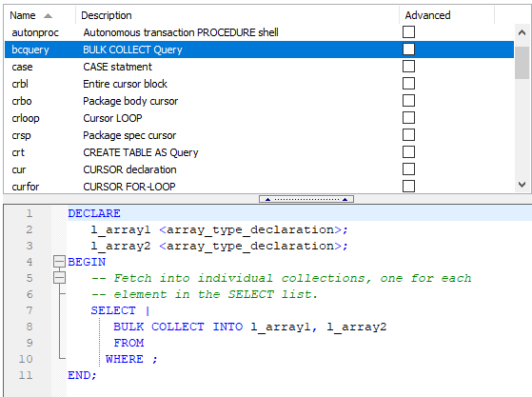This screenshot has height=397, width=532.
Task: Check the Advanced box for crbl
Action: click(x=408, y=84)
